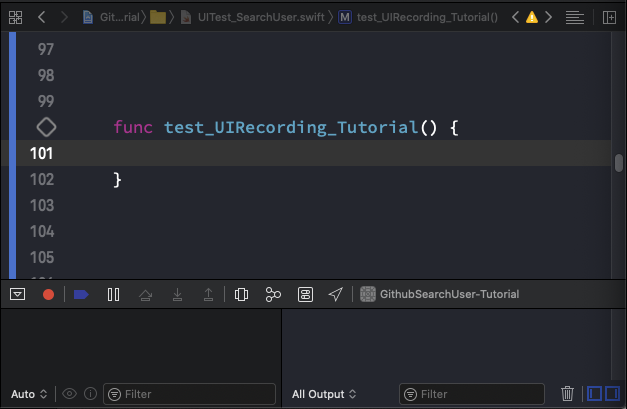627x409 pixels.
Task: Open the Auto variables scope dropdown
Action: (x=29, y=394)
